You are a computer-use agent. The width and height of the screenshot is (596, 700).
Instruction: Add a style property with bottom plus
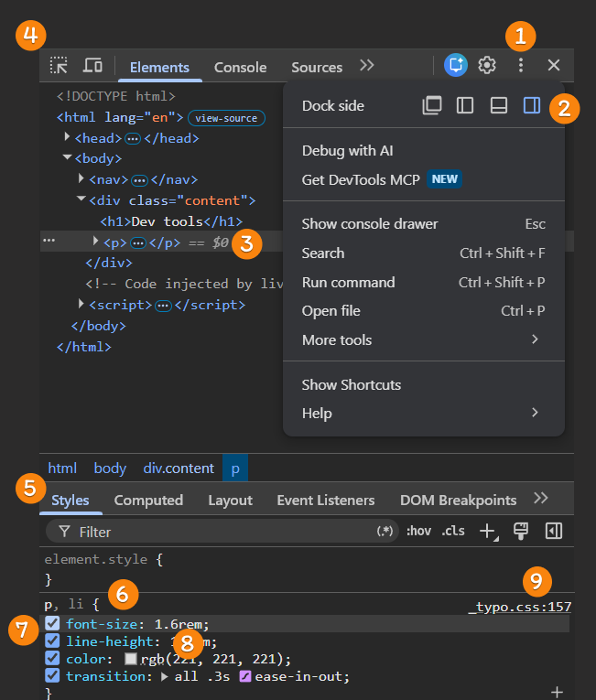[557, 693]
